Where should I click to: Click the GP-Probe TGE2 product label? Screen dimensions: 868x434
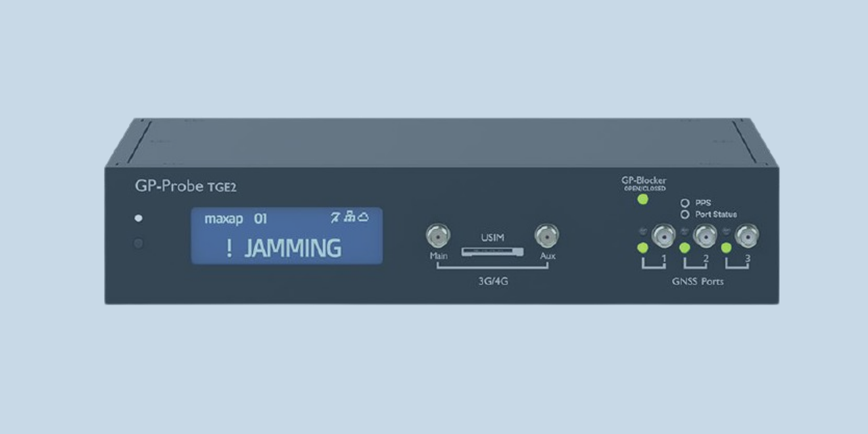coord(185,186)
